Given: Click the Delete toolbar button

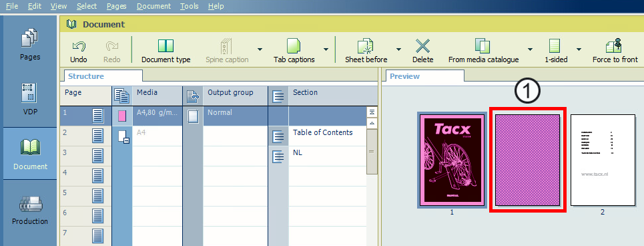Looking at the screenshot, I should coord(422,51).
